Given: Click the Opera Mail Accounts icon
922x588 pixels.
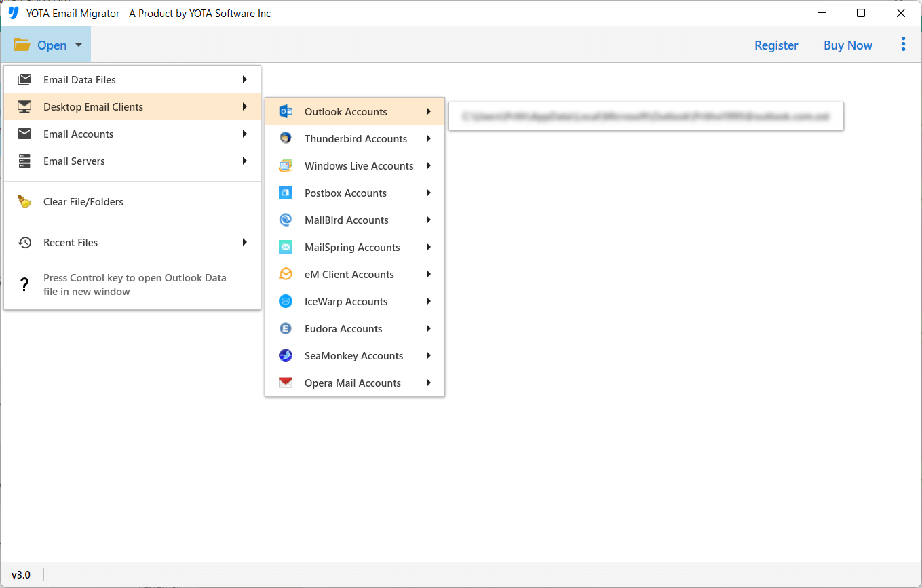Looking at the screenshot, I should tap(285, 383).
